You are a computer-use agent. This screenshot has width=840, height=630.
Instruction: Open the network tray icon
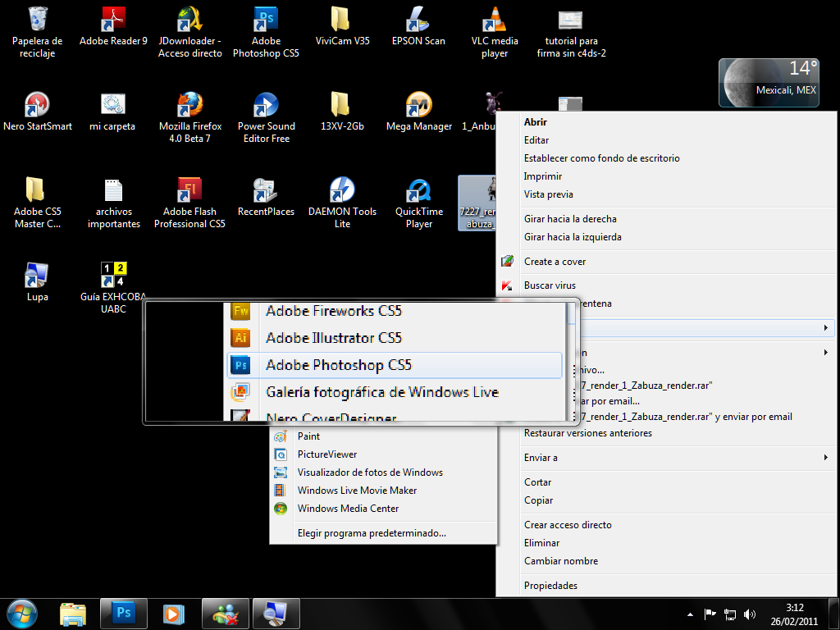(x=729, y=614)
